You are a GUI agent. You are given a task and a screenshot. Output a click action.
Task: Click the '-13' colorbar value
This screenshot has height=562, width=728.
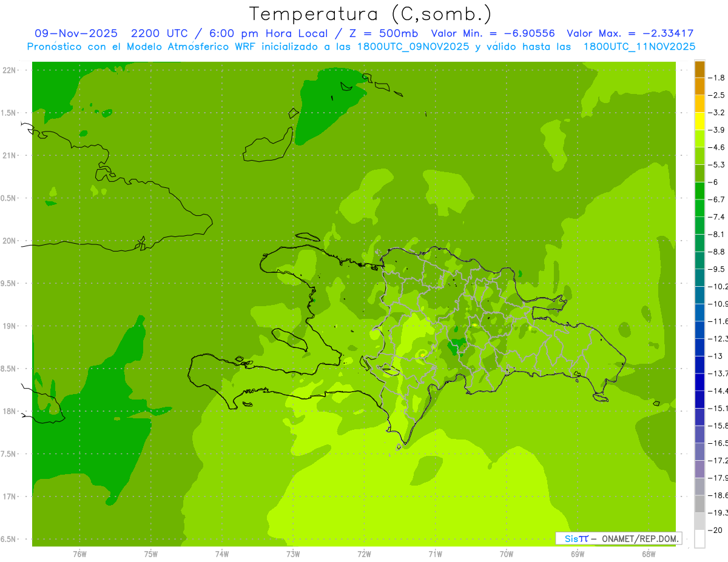715,356
